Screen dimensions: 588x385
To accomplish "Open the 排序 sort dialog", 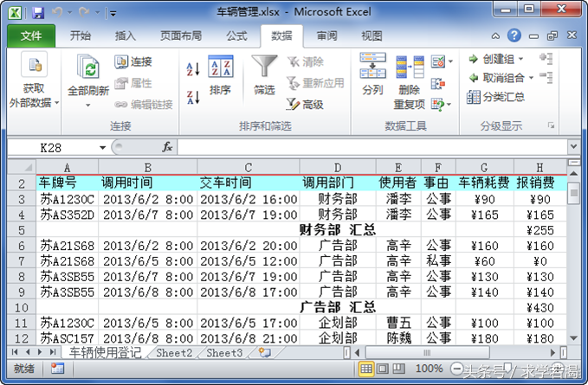I will pyautogui.click(x=221, y=75).
